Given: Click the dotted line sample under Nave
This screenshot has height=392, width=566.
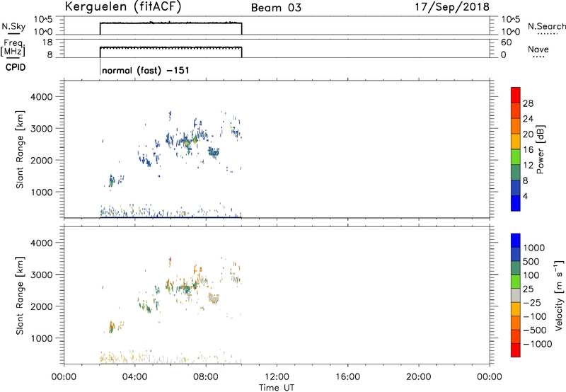Looking at the screenshot, I should point(538,57).
